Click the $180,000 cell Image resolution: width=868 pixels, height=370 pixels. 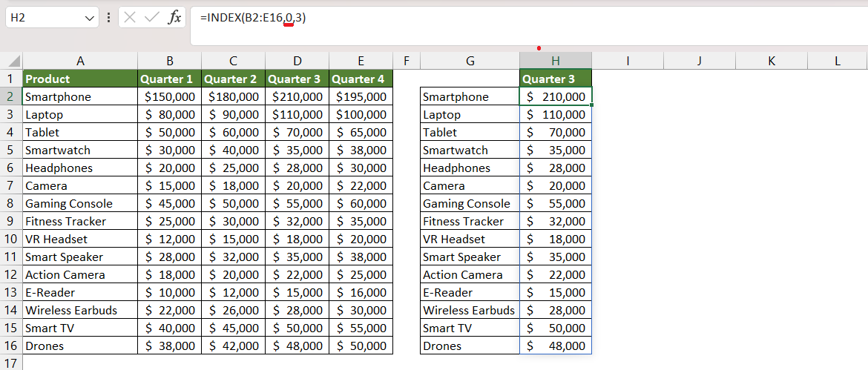point(234,97)
